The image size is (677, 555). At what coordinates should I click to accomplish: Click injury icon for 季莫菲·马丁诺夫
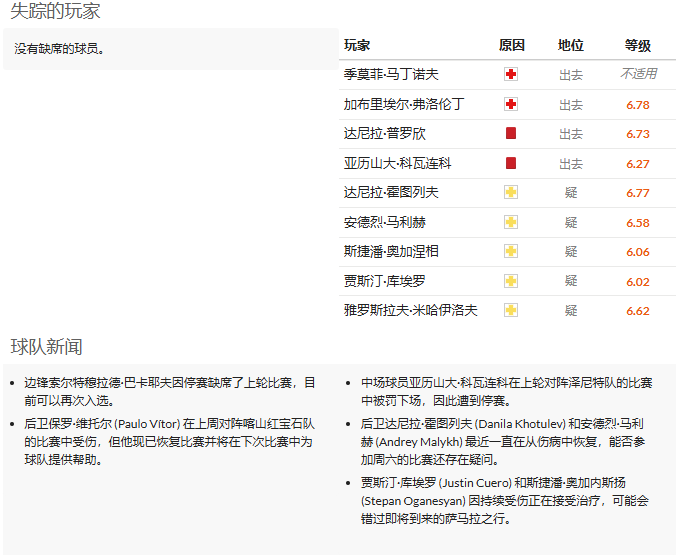pos(511,74)
